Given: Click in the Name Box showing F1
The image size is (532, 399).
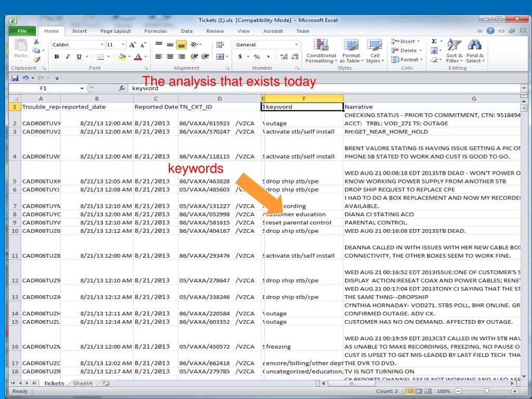Looking at the screenshot, I should (x=44, y=88).
